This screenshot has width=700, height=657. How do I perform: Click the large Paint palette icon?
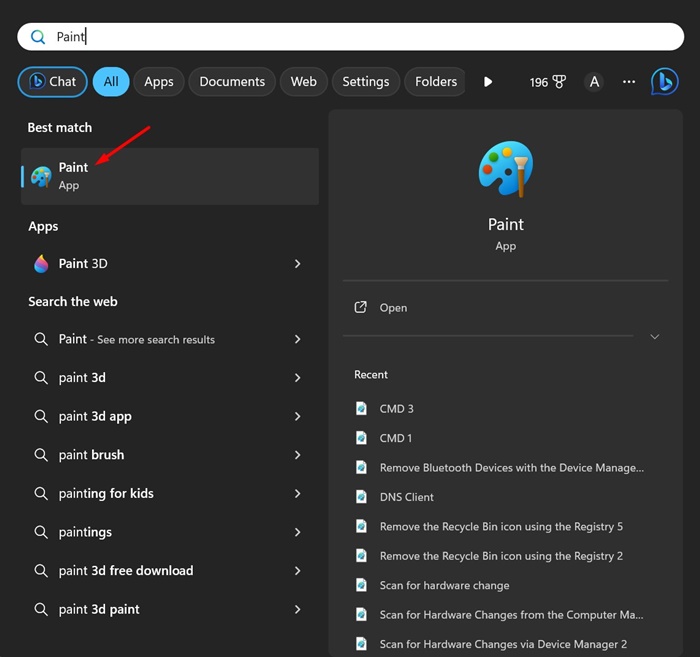click(505, 169)
